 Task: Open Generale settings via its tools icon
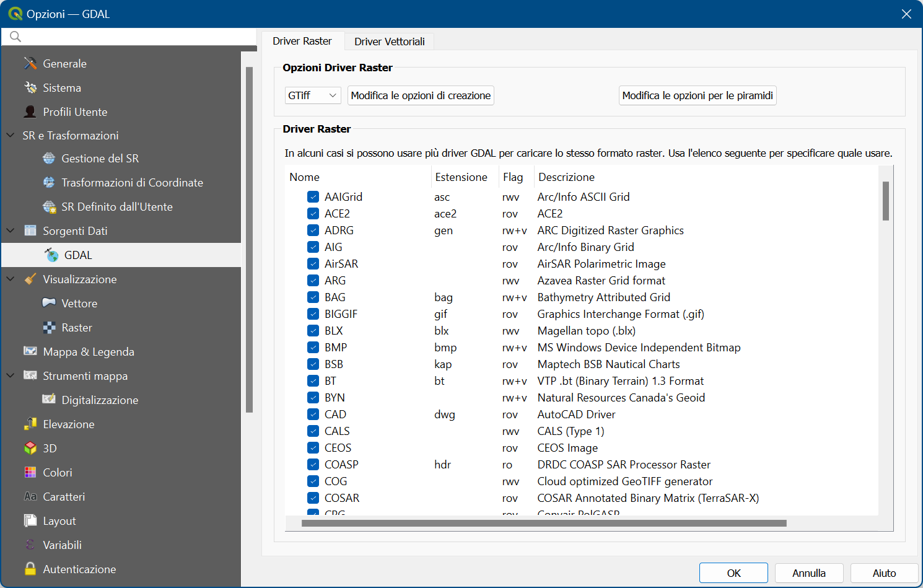30,63
